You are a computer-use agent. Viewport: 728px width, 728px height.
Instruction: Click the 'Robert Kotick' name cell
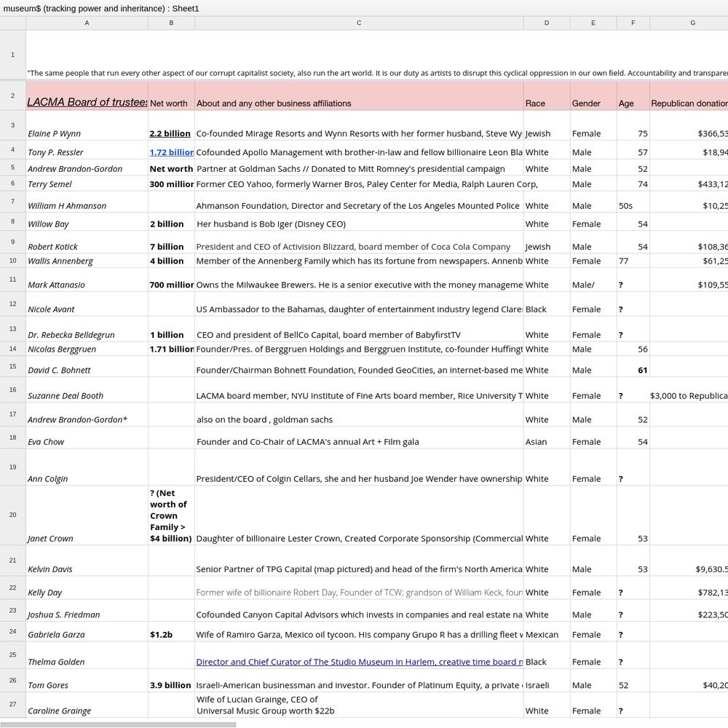point(87,242)
